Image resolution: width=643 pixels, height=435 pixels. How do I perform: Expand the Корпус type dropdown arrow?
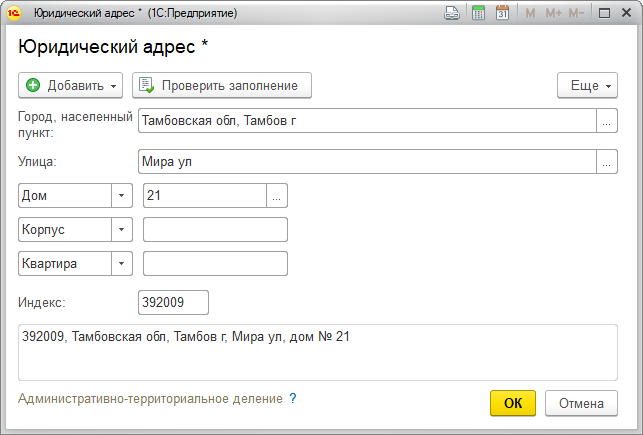(122, 229)
